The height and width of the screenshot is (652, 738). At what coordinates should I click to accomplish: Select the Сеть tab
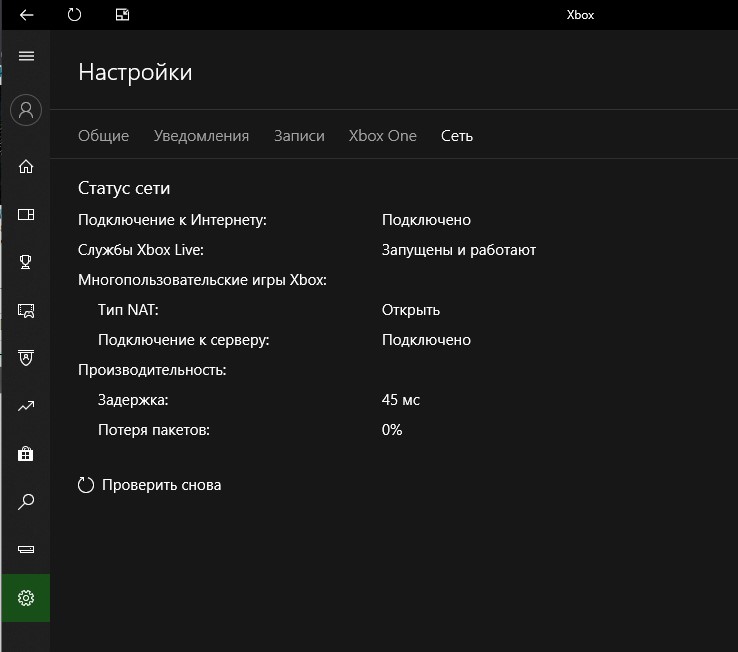click(x=457, y=136)
